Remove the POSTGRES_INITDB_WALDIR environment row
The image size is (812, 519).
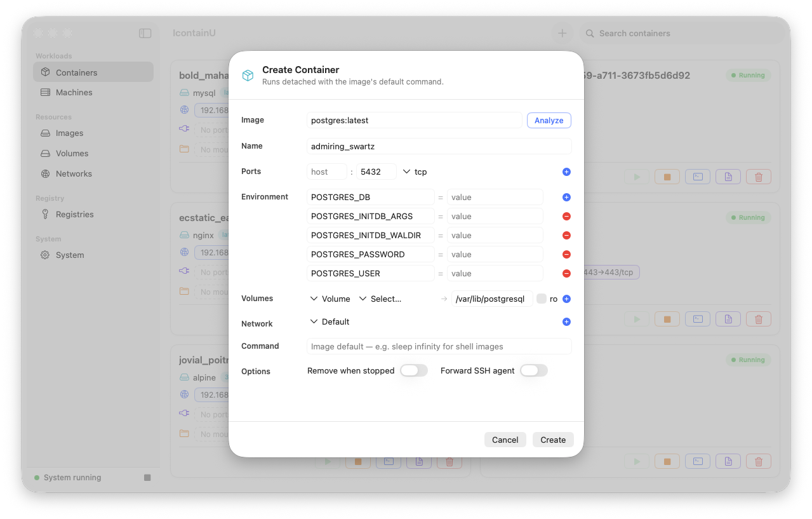pos(566,235)
